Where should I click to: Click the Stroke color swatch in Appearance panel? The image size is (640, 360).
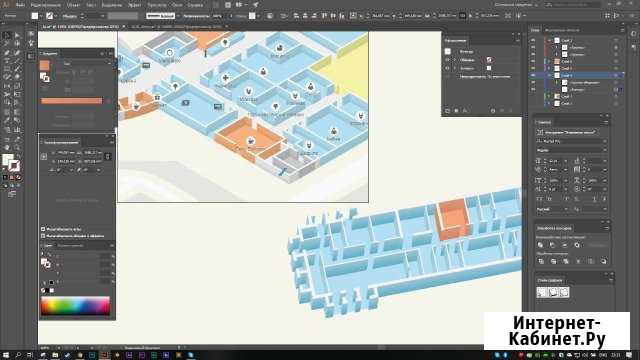[x=489, y=60]
